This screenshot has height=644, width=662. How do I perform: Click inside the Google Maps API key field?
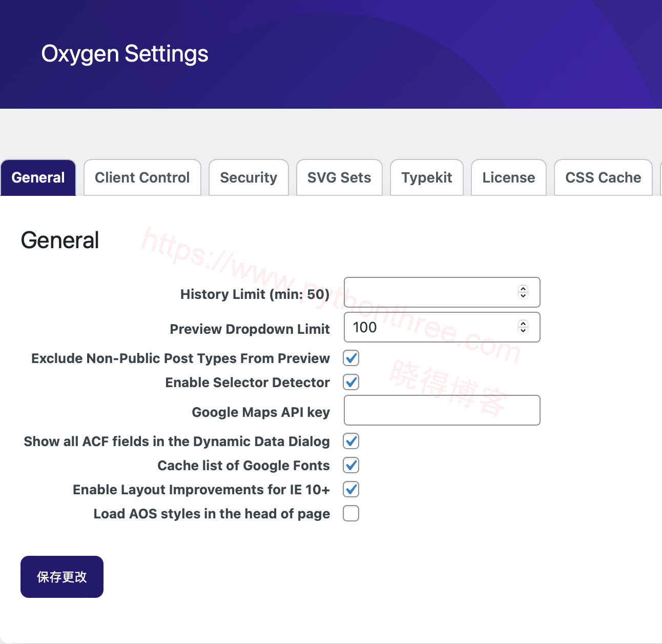point(441,410)
